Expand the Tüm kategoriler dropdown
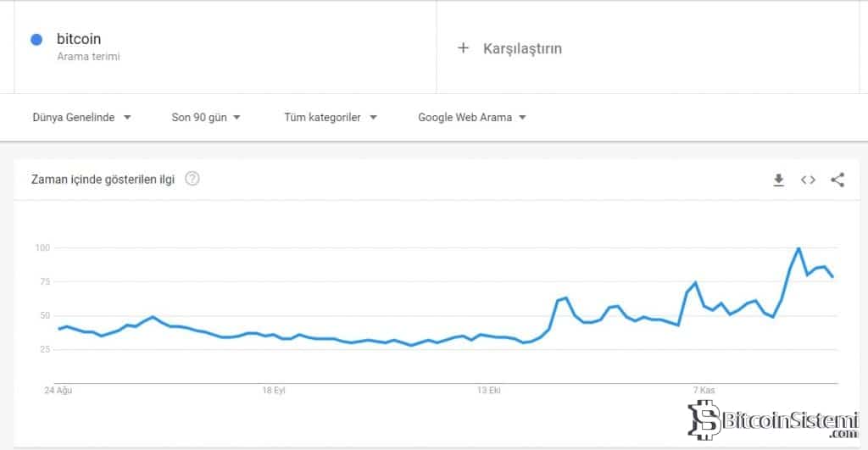Viewport: 868px width, 450px height. 331,118
